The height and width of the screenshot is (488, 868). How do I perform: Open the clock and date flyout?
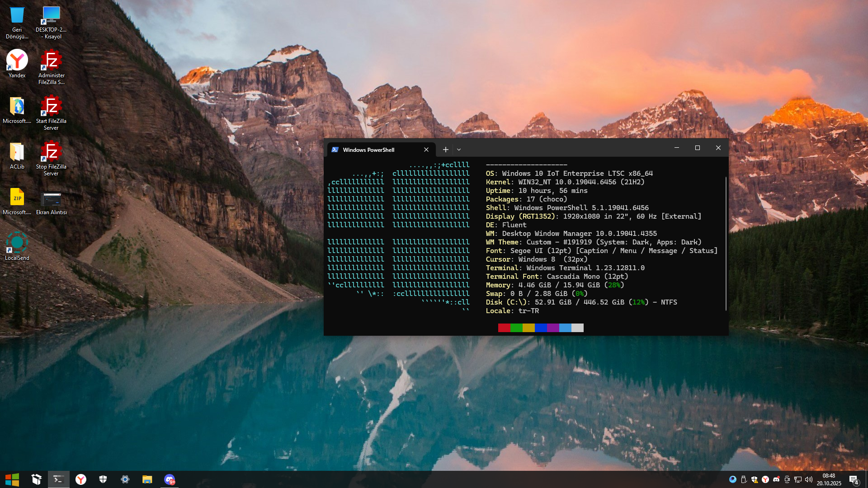[x=829, y=479]
